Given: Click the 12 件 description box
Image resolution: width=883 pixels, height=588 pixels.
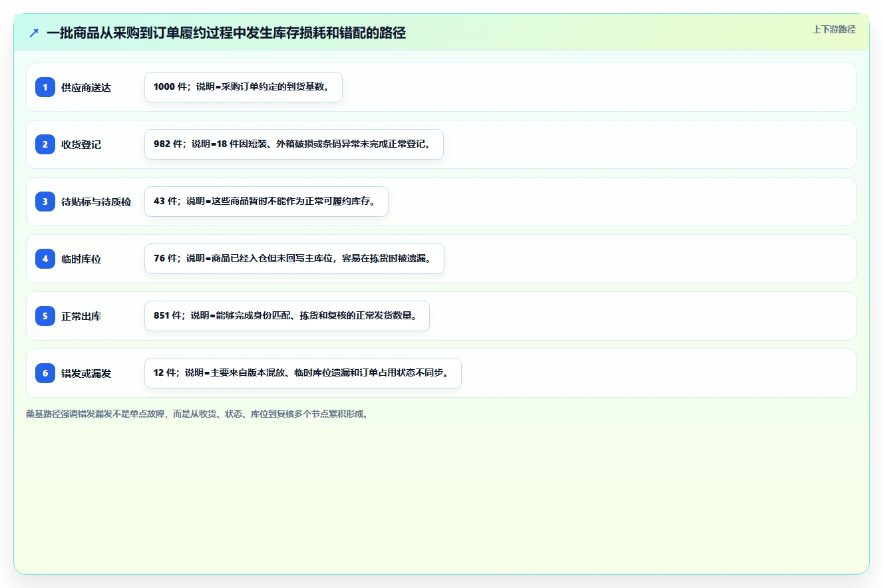Looking at the screenshot, I should [303, 373].
